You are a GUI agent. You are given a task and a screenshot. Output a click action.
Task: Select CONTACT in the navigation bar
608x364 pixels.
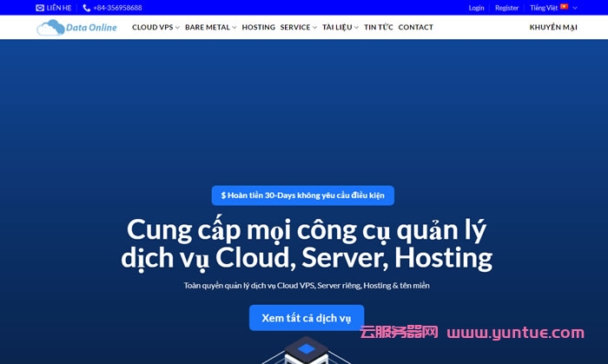(x=415, y=28)
